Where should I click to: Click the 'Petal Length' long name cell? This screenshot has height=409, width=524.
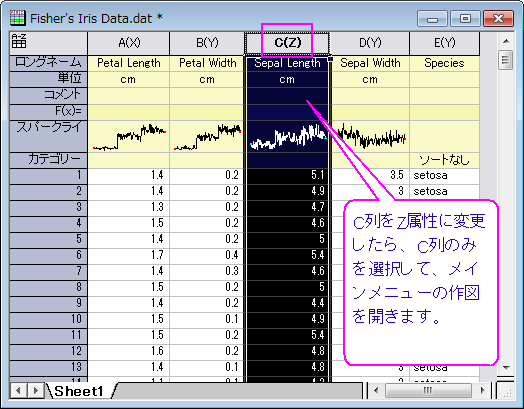pos(129,63)
